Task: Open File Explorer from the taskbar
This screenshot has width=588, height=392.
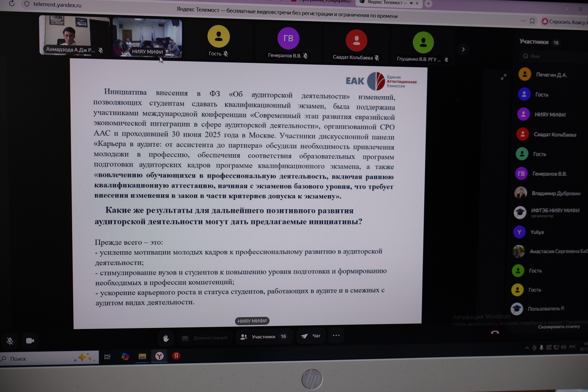Action: pos(142,357)
